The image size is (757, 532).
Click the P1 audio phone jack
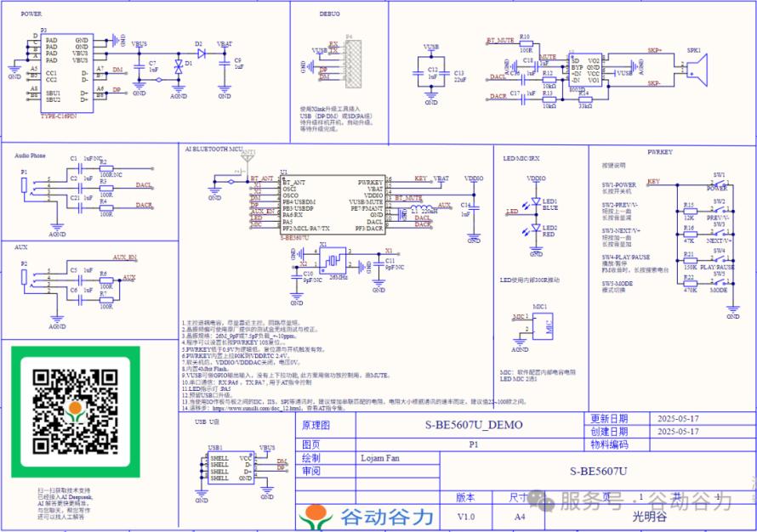pyautogui.click(x=24, y=185)
